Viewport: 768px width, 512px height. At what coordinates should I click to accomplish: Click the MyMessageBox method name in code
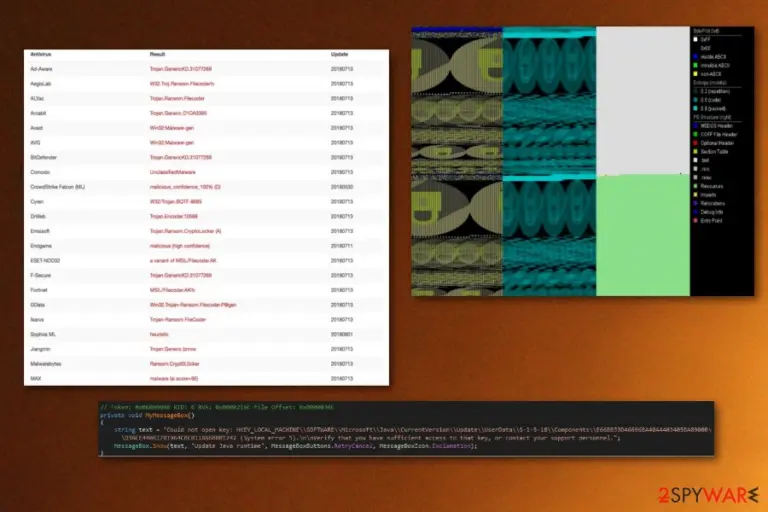tap(167, 415)
